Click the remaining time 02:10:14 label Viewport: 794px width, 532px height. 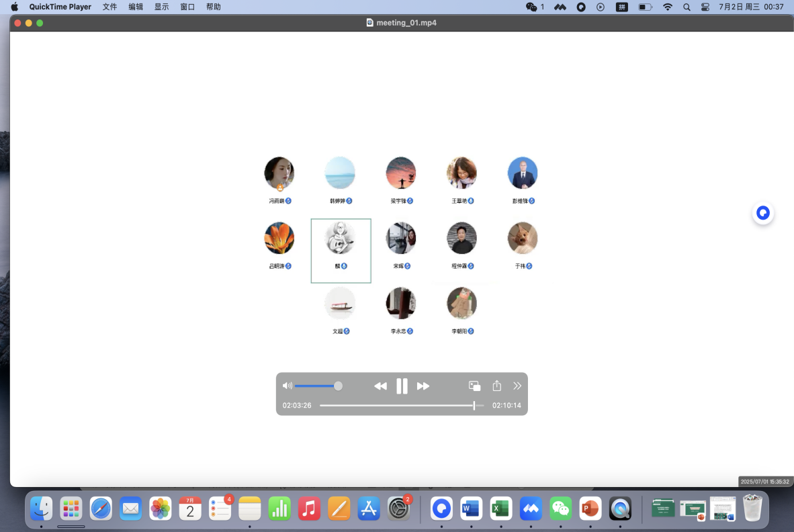click(506, 406)
